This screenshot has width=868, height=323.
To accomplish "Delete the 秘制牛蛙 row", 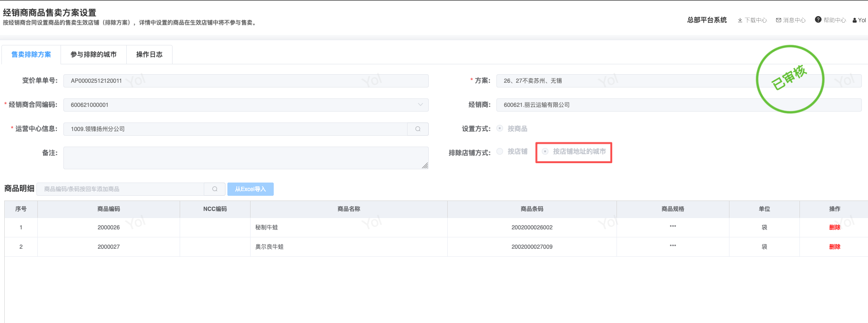I will [x=834, y=227].
